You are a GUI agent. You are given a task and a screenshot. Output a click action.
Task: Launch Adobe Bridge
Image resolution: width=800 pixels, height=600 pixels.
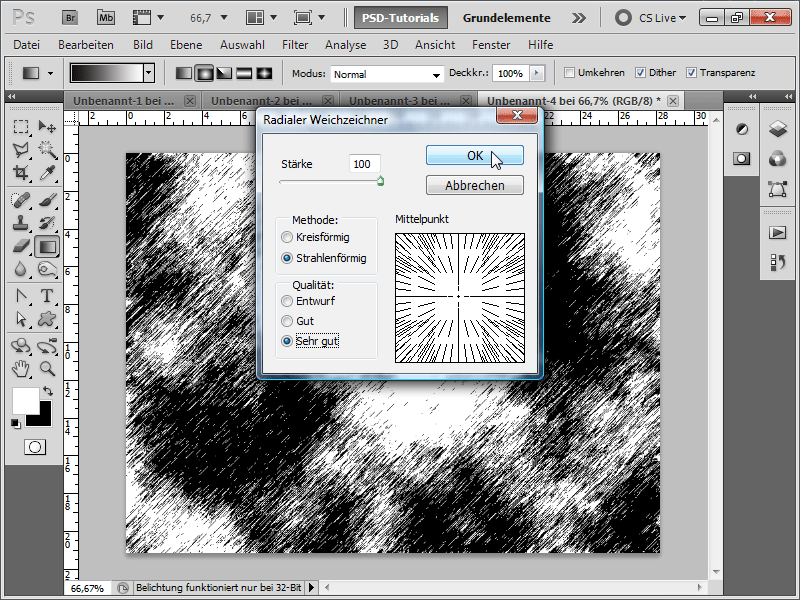pos(70,18)
